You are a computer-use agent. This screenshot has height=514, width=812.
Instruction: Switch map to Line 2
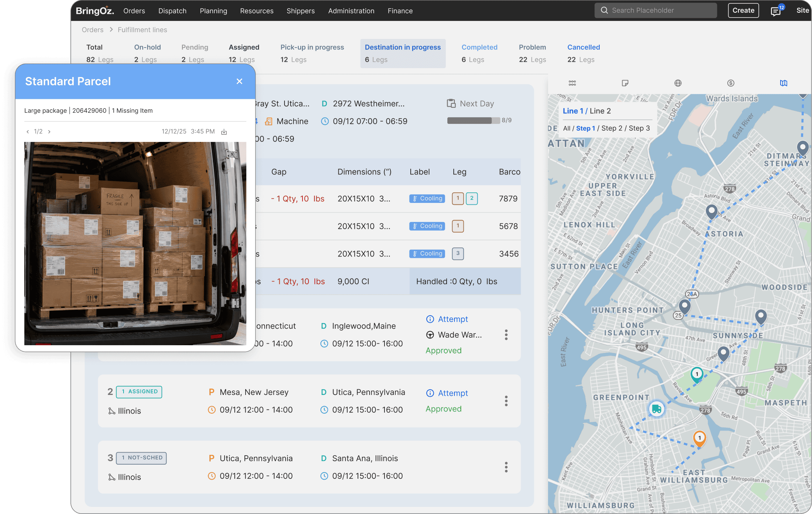pyautogui.click(x=600, y=111)
